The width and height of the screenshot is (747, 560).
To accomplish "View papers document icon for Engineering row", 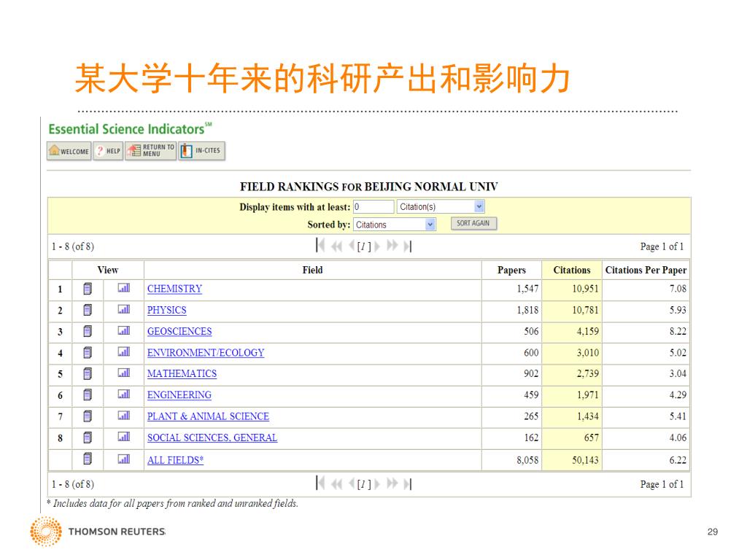I will point(88,394).
